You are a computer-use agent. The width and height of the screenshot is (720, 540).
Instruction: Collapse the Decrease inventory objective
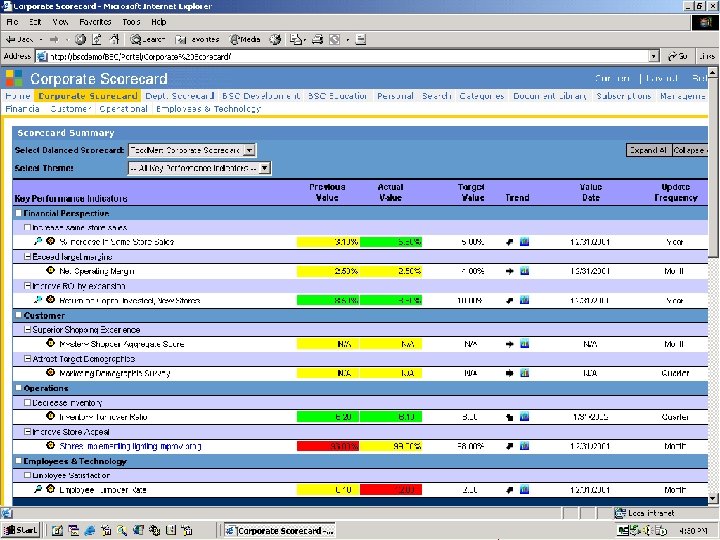pyautogui.click(x=28, y=402)
